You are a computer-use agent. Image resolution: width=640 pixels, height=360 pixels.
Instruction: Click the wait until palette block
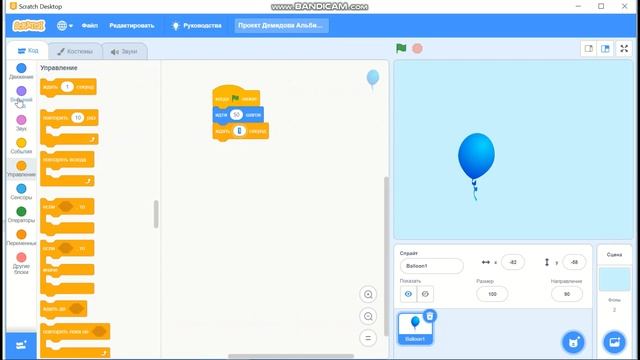coord(64,309)
